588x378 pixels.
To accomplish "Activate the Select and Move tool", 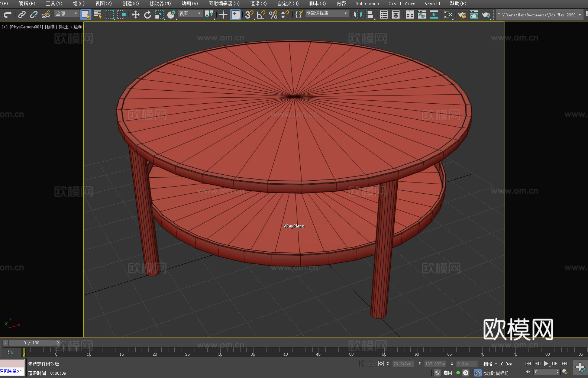I will point(136,14).
